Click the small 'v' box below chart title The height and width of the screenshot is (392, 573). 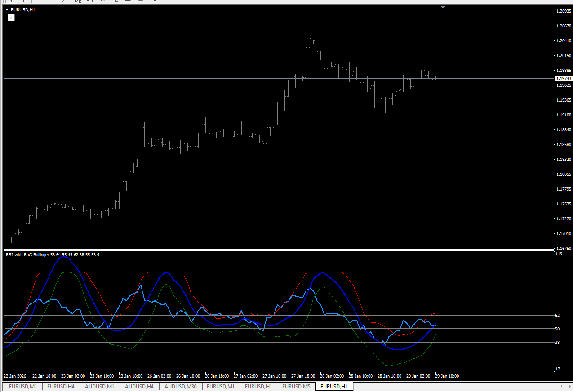(11, 18)
